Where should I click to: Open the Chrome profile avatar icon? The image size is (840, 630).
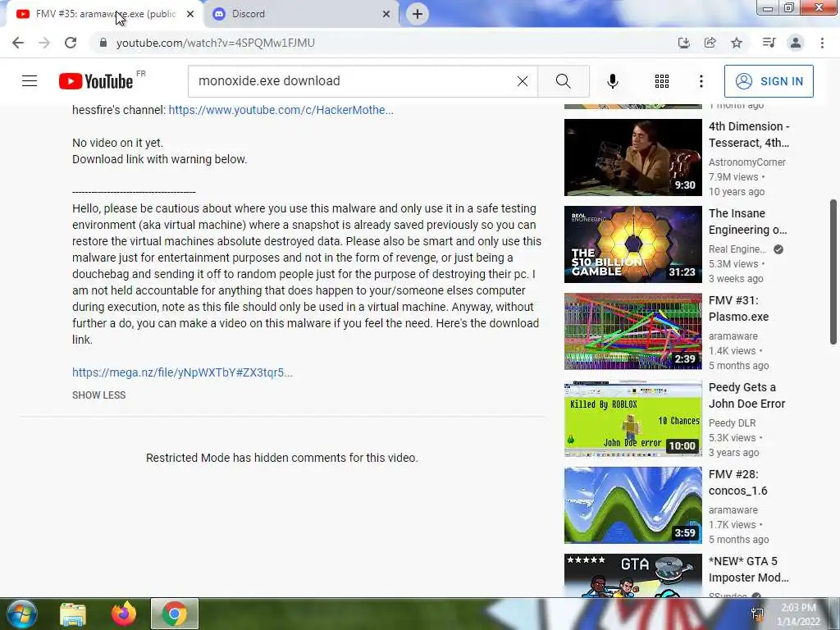(796, 43)
